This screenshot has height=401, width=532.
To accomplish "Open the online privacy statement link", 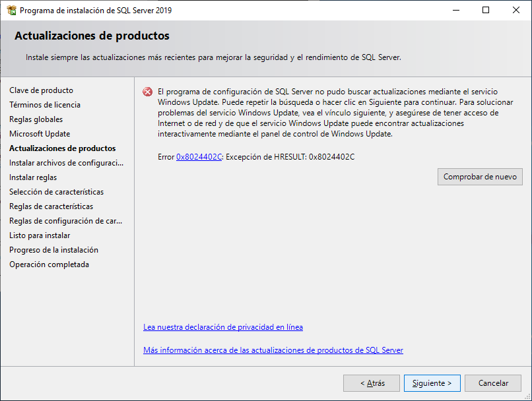I will (x=222, y=326).
